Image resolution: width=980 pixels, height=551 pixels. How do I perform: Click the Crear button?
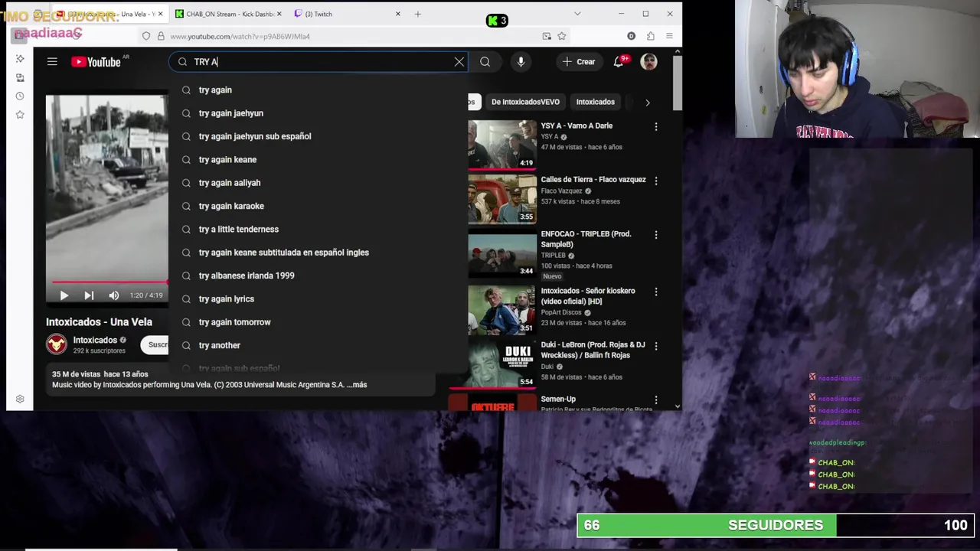tap(578, 62)
